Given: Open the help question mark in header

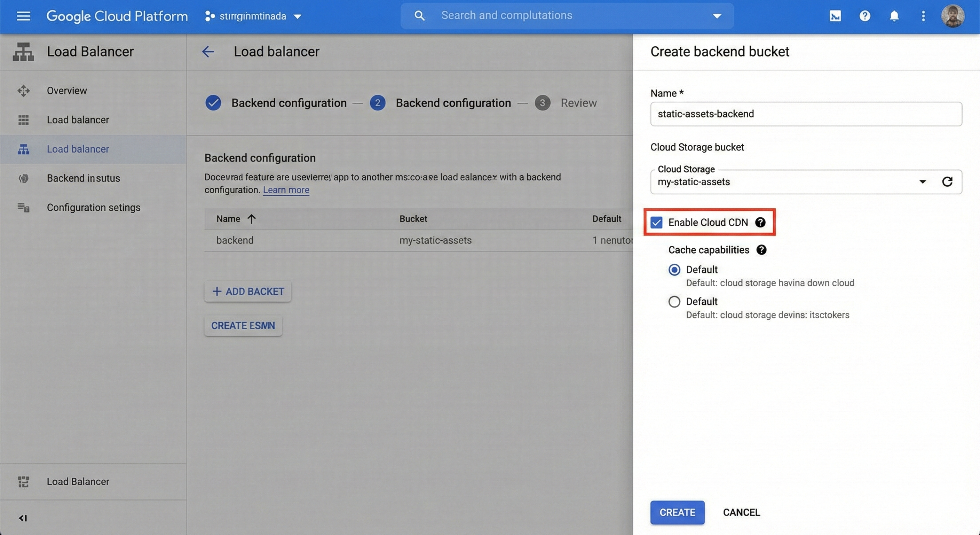Looking at the screenshot, I should (x=865, y=16).
